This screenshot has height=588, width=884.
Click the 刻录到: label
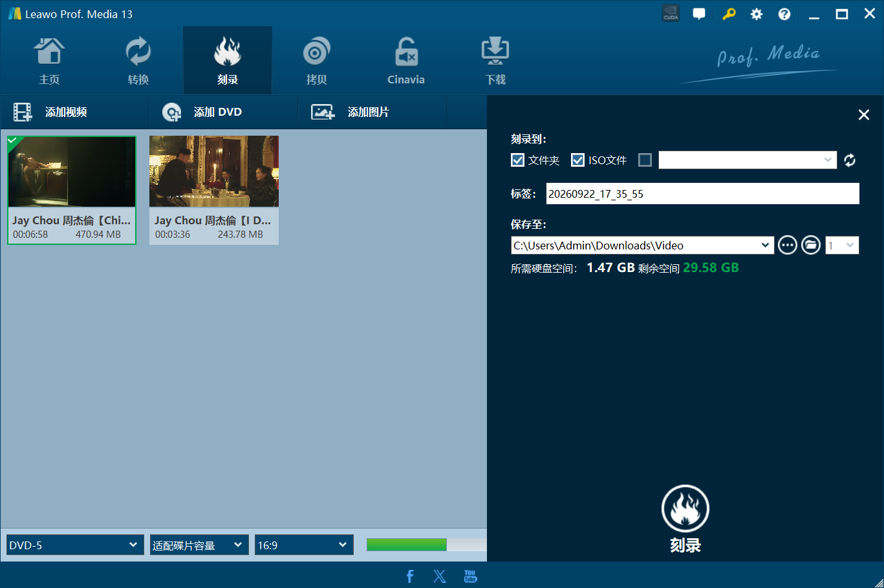pyautogui.click(x=528, y=139)
